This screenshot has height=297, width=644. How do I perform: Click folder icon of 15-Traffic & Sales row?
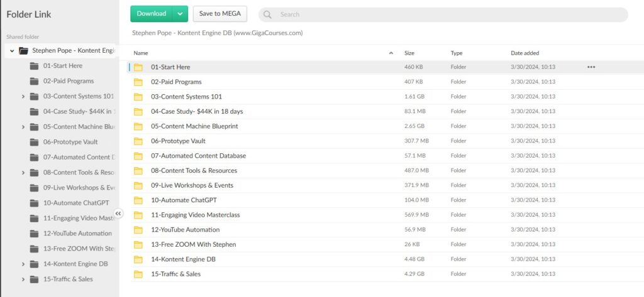click(x=138, y=274)
